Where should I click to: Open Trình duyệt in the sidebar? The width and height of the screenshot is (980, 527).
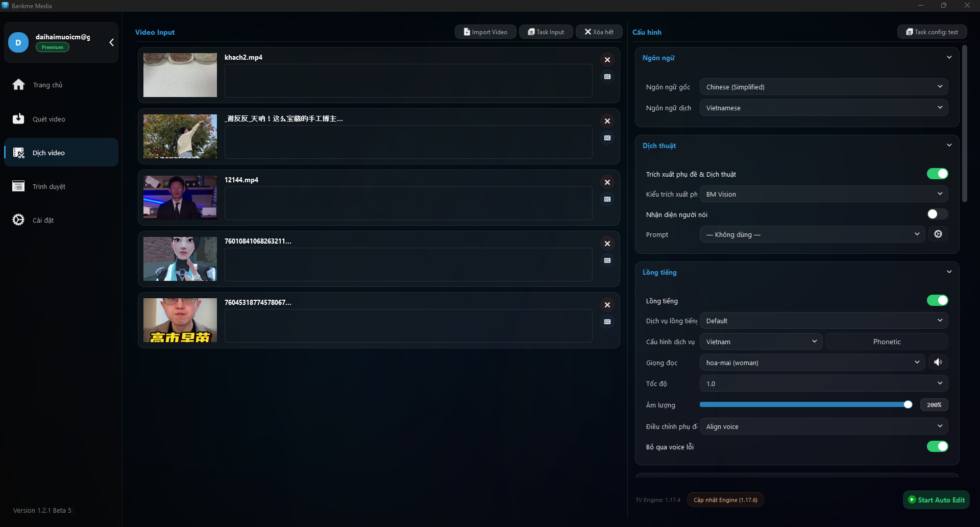[x=48, y=186]
